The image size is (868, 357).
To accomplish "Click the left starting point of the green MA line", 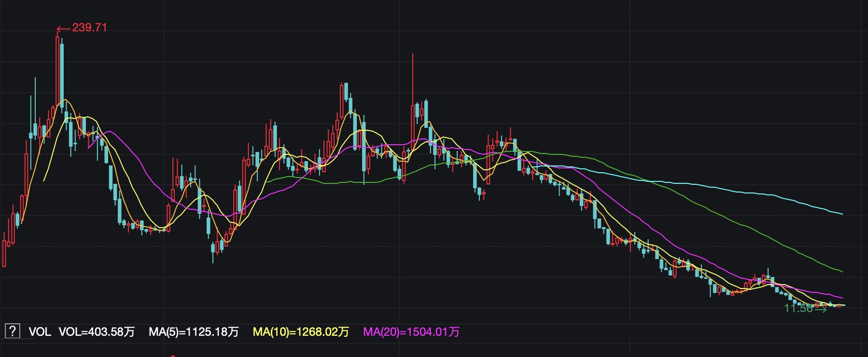I will tap(265, 181).
